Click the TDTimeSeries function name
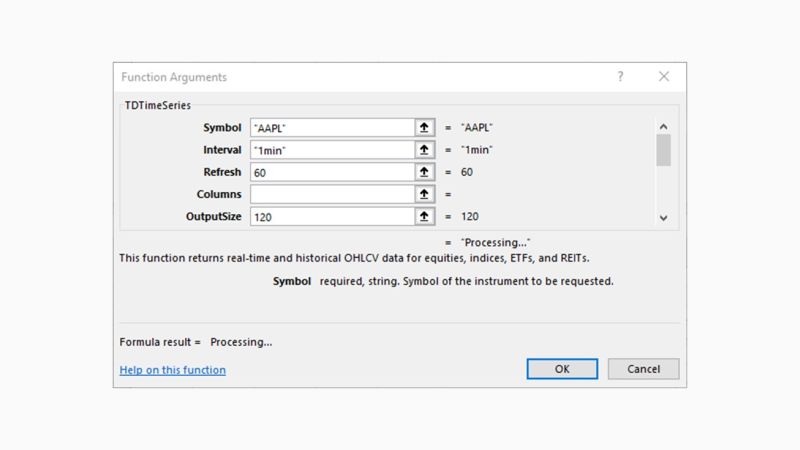Screen dimensions: 800x450 (x=158, y=105)
